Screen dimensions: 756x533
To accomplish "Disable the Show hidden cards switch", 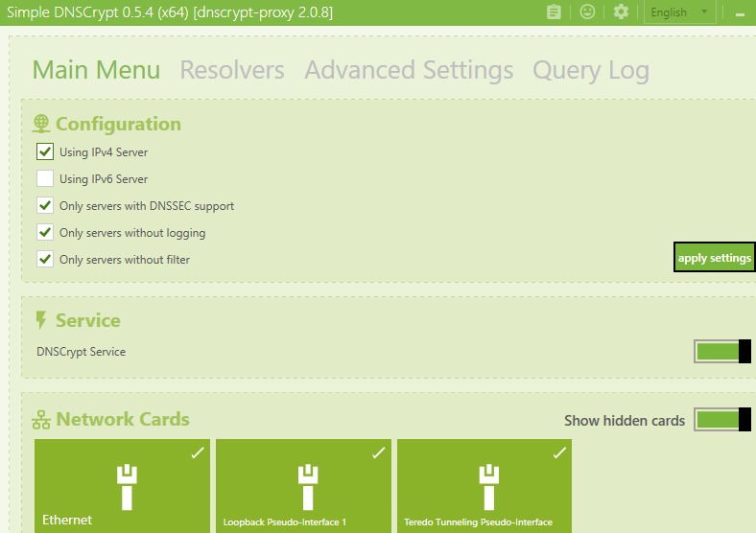I will coord(722,419).
